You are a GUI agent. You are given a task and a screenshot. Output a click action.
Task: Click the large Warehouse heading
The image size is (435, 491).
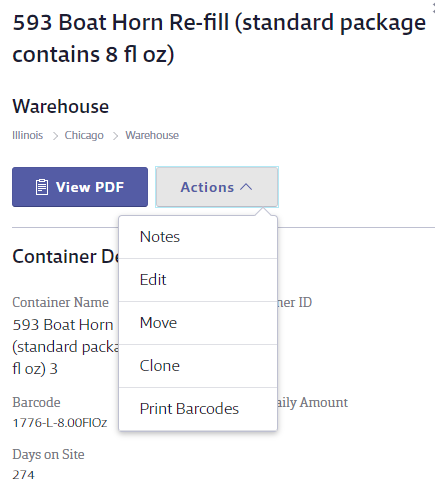tap(61, 107)
